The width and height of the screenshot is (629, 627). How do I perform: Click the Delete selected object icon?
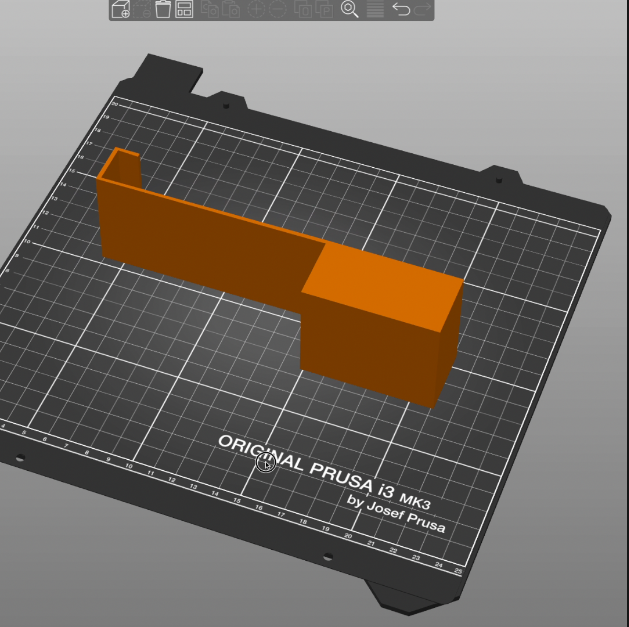coord(142,10)
